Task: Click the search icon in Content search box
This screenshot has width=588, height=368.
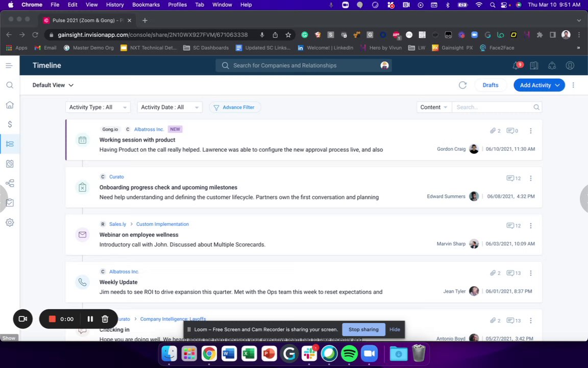Action: [x=536, y=107]
